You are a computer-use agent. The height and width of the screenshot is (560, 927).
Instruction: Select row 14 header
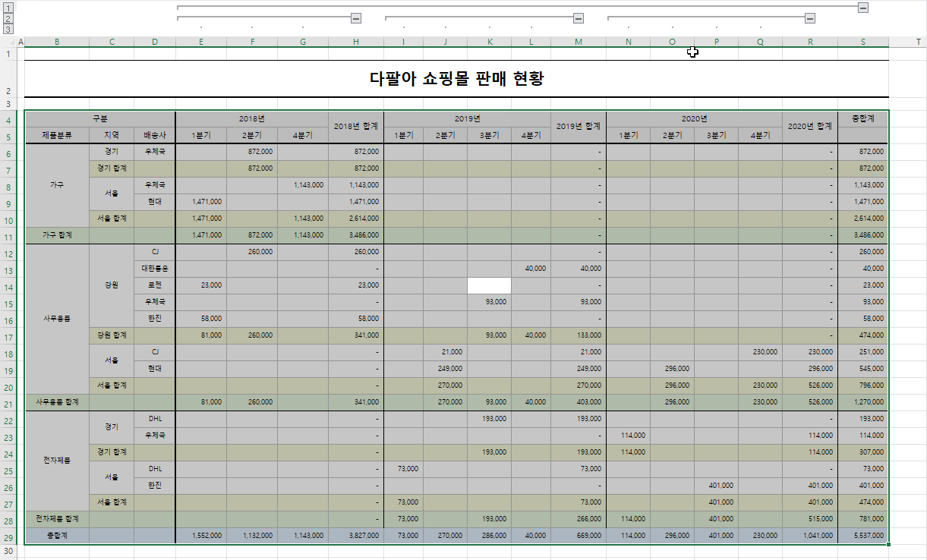click(8, 285)
